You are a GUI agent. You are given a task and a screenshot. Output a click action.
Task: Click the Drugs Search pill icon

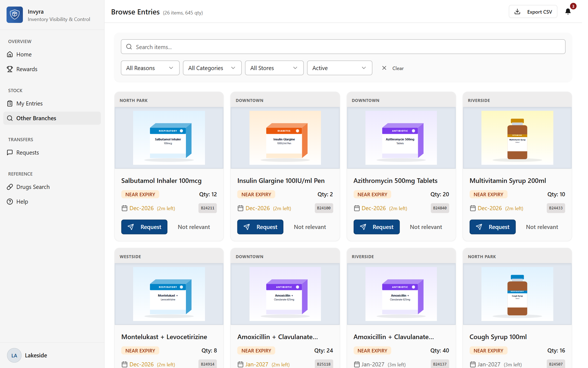[10, 187]
